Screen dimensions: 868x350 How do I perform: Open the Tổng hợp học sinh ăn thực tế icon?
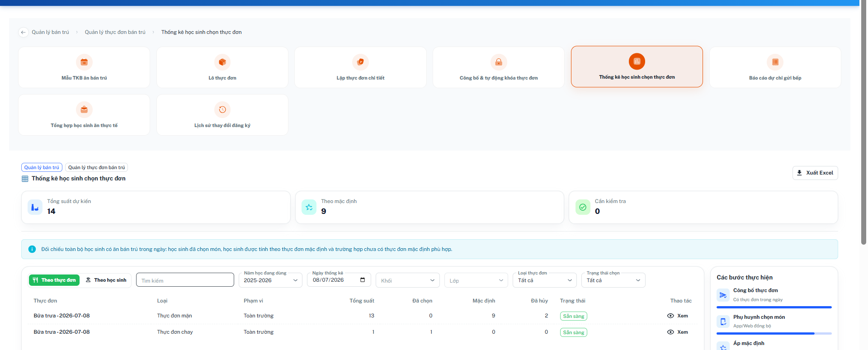point(84,109)
